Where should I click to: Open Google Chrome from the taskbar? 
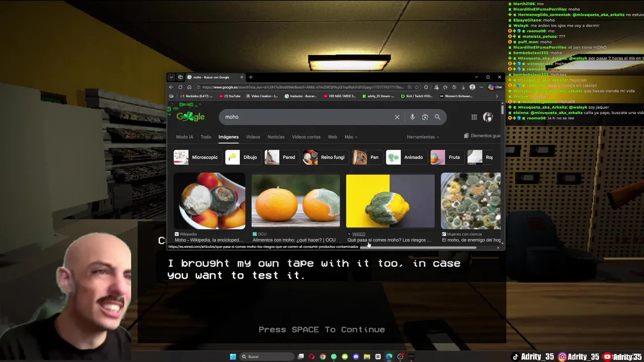323,356
